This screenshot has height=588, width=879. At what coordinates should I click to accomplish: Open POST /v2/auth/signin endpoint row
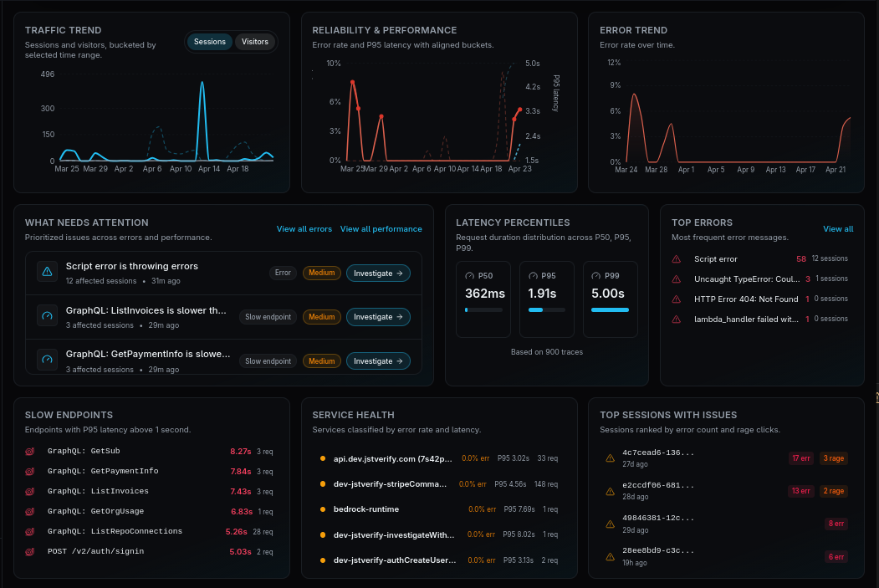tap(149, 552)
